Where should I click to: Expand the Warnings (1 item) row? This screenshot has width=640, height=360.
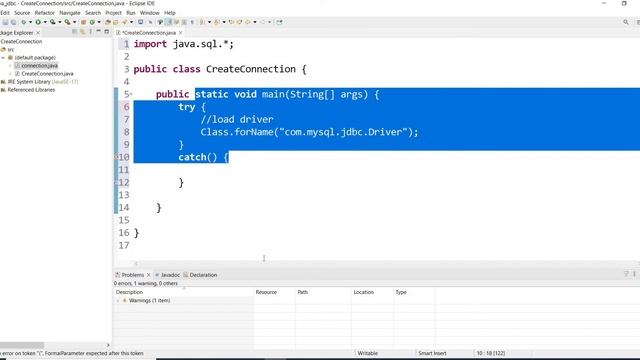tap(118, 301)
